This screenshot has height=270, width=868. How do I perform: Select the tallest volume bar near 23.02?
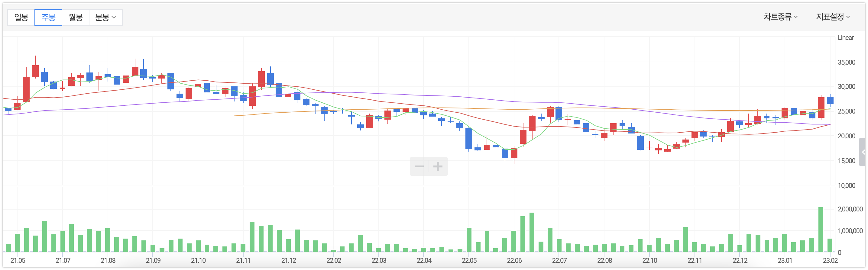pos(821,230)
